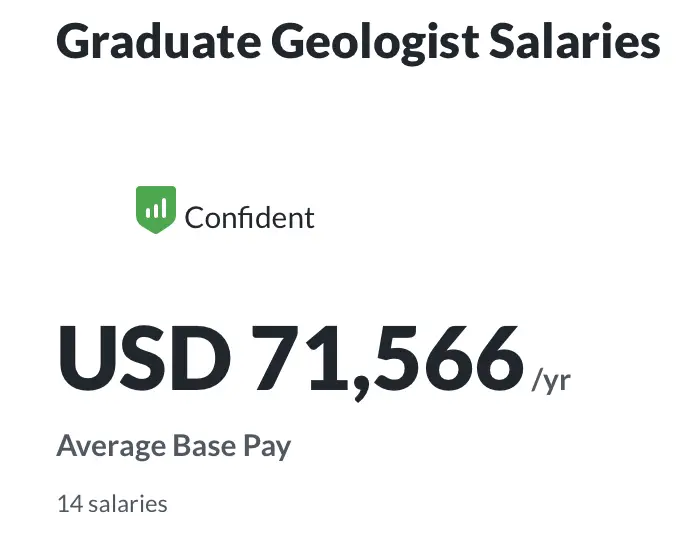Click the word Average under the amount
This screenshot has width=694, height=552.
pos(111,447)
